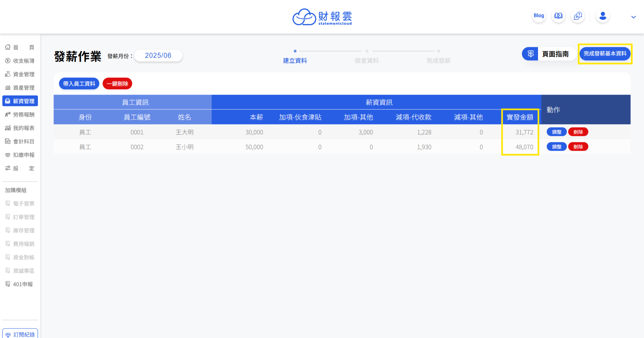Click the 資金管理 sidebar icon
The image size is (644, 338).
point(8,74)
